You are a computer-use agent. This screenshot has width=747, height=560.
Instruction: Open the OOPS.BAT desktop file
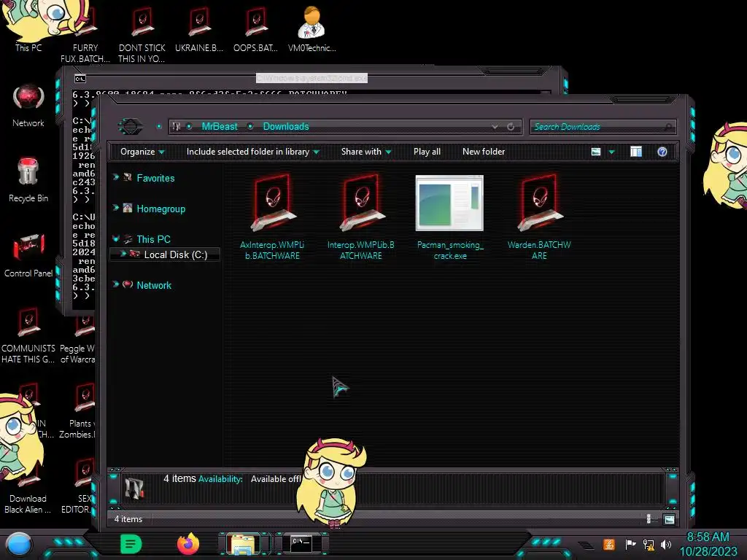[x=255, y=28]
